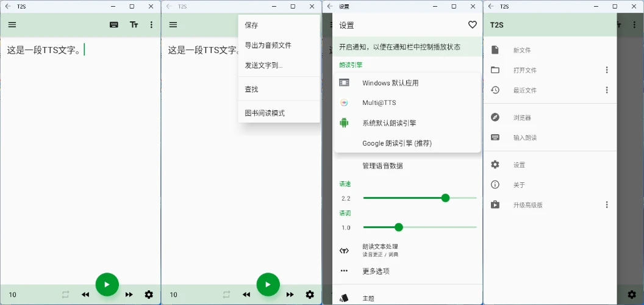644x305 pixels.
Task: Click the keyboard icon in the editor toolbar
Action: pos(114,25)
